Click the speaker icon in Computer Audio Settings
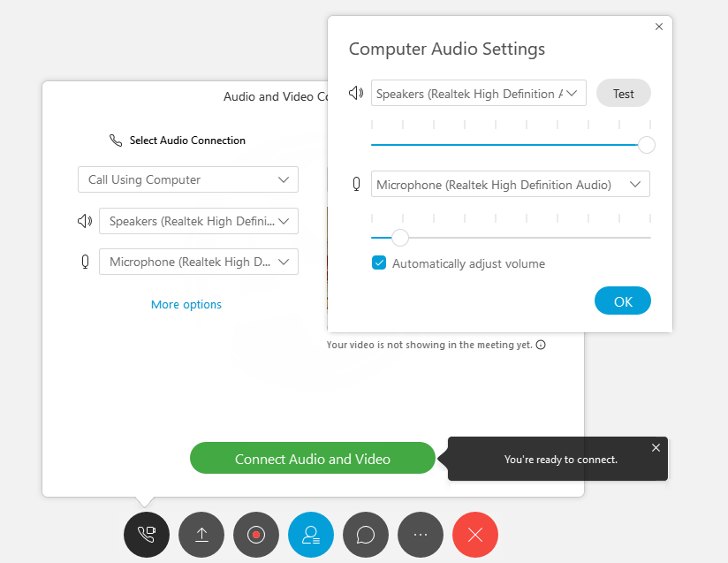 pos(356,92)
